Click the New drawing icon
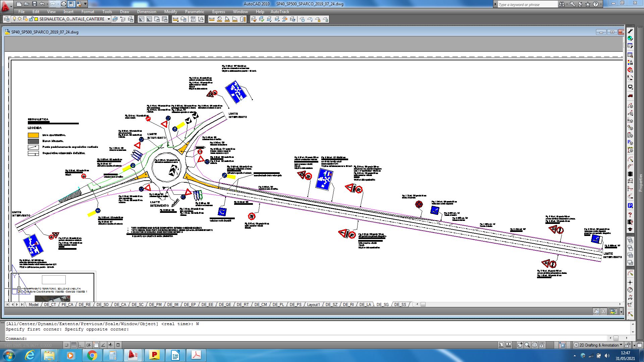The image size is (644, 362). click(x=19, y=4)
